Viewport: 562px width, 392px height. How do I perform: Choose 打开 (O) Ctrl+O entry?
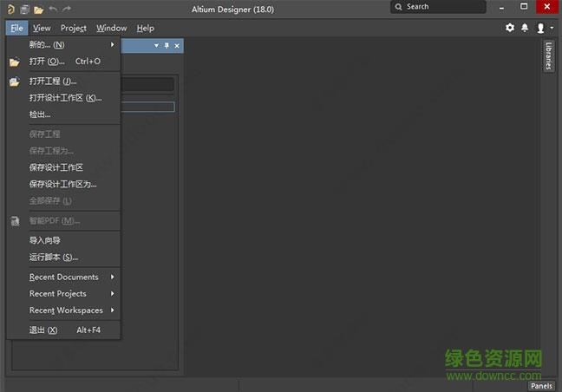coord(63,62)
